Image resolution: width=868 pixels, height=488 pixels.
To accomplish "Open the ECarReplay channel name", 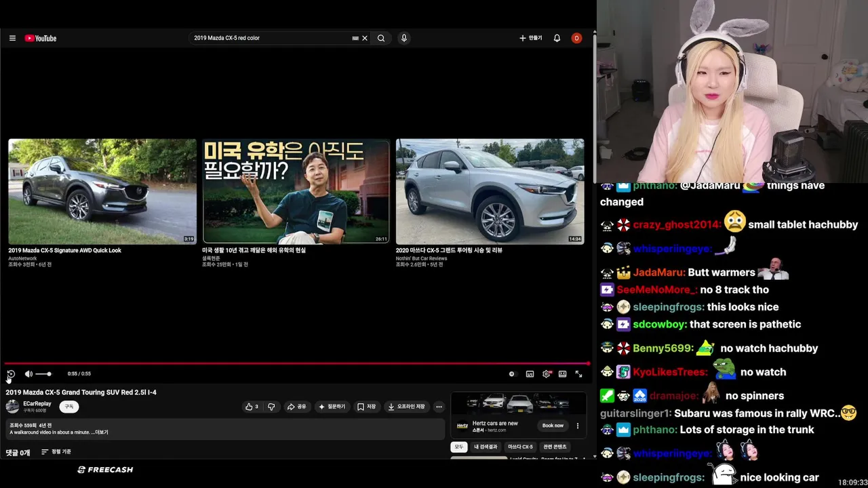I will coord(37,404).
